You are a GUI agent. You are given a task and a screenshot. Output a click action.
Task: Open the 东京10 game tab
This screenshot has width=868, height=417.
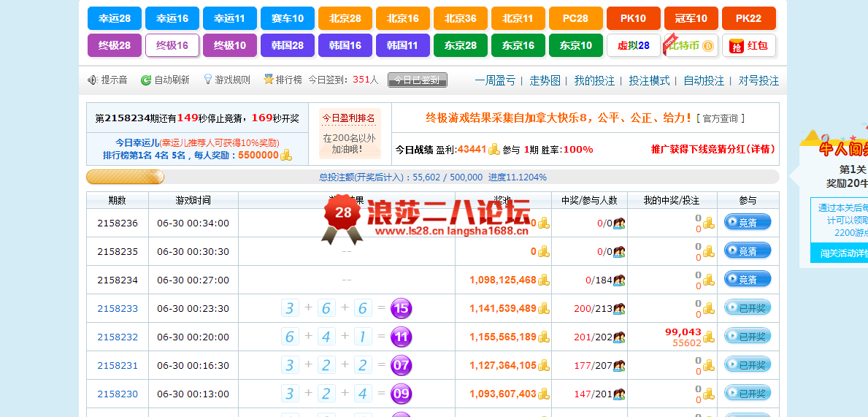pos(576,45)
